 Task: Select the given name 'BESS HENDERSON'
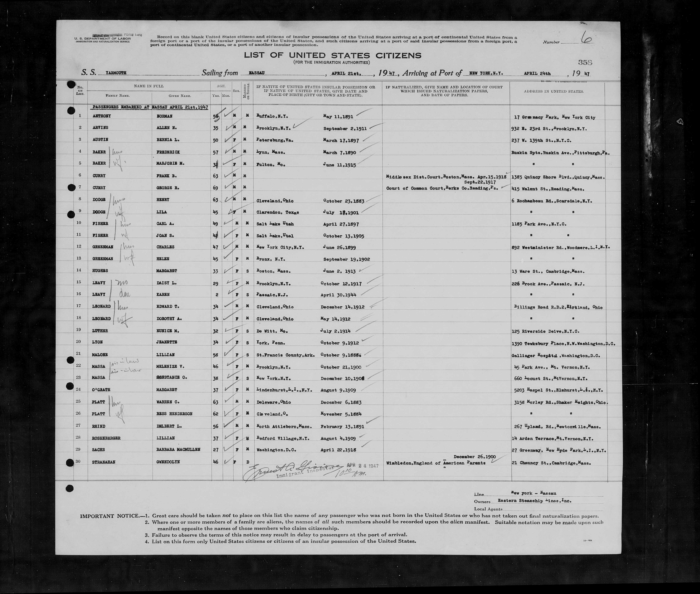click(x=174, y=414)
